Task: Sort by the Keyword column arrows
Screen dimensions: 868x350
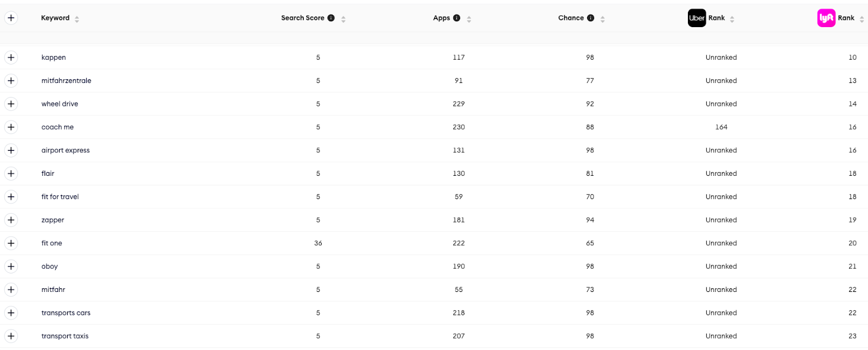Action: pyautogui.click(x=77, y=19)
